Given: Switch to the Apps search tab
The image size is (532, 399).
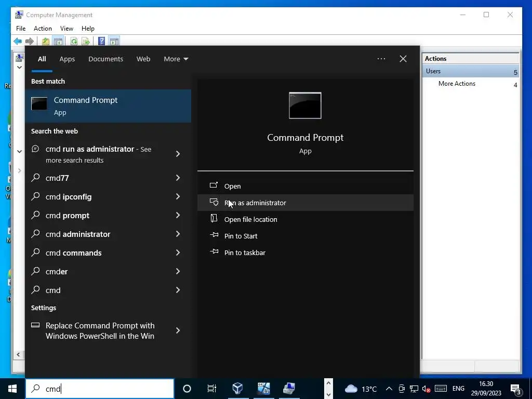Looking at the screenshot, I should 67,59.
